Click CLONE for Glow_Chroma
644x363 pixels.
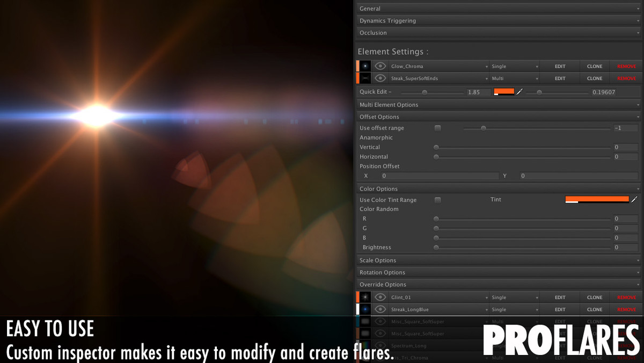tap(595, 66)
